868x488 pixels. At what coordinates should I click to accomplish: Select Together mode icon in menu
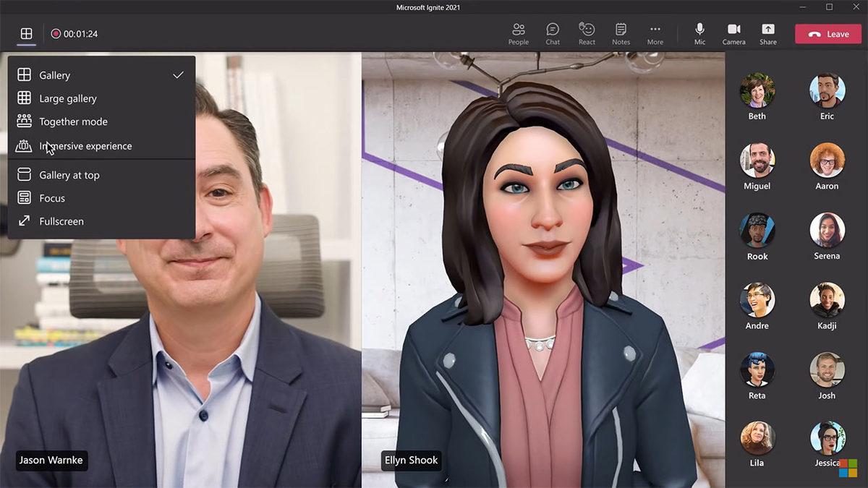[25, 121]
